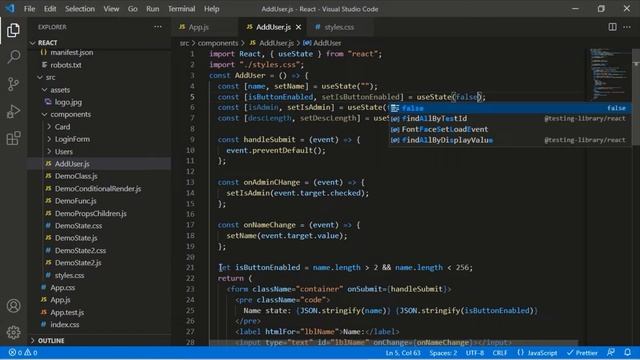The width and height of the screenshot is (640, 360).
Task: Expand the Users folder
Action: click(x=99, y=151)
